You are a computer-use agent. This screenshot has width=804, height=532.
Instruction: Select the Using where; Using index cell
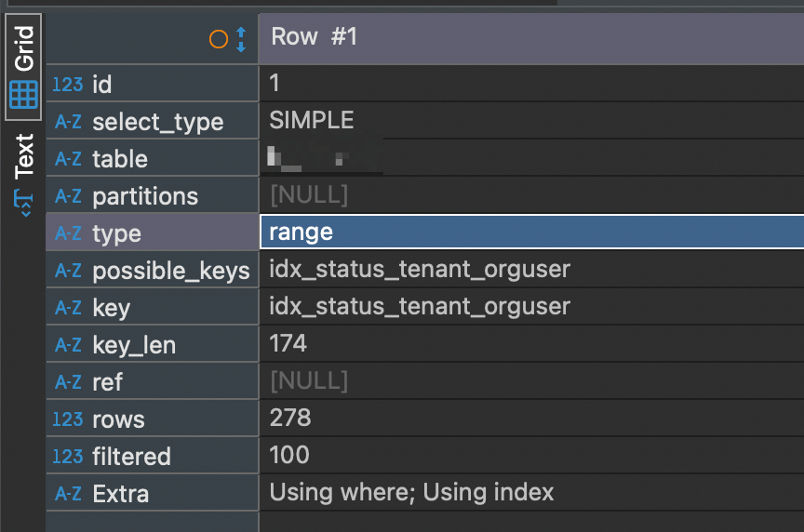pyautogui.click(x=531, y=492)
